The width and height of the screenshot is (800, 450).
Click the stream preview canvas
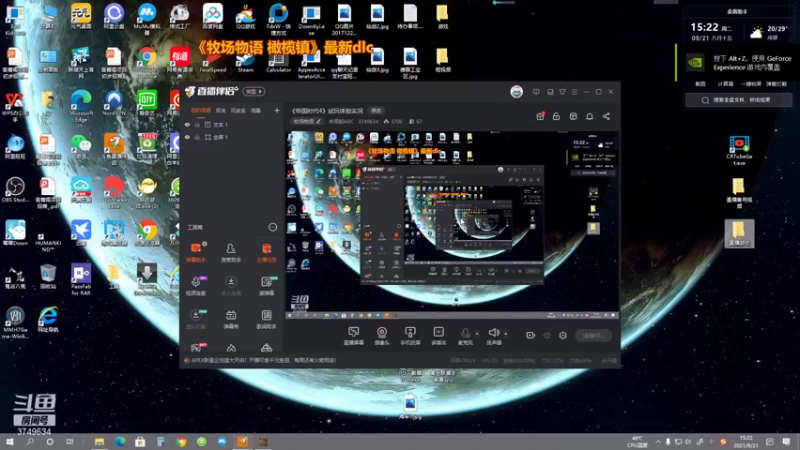452,224
